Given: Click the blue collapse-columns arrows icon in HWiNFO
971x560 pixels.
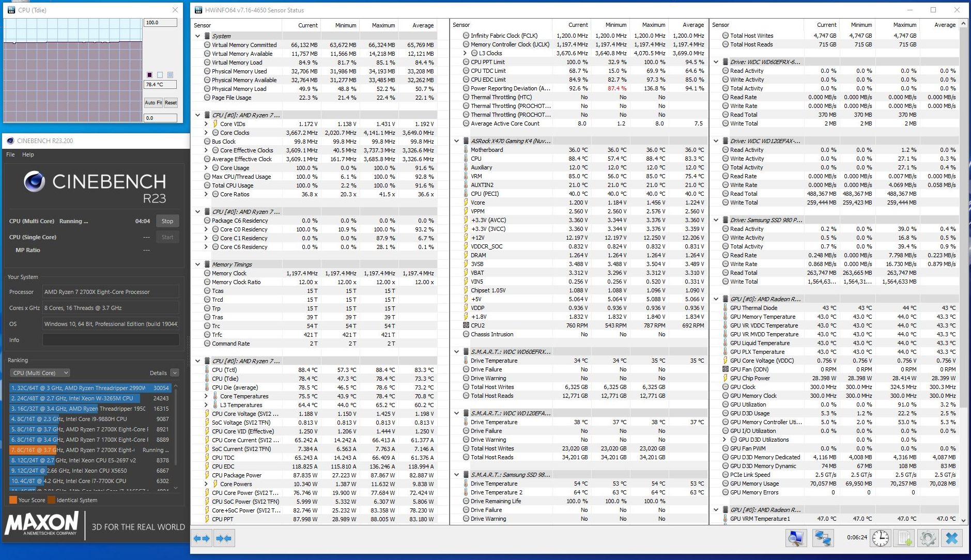Looking at the screenshot, I should (x=224, y=538).
